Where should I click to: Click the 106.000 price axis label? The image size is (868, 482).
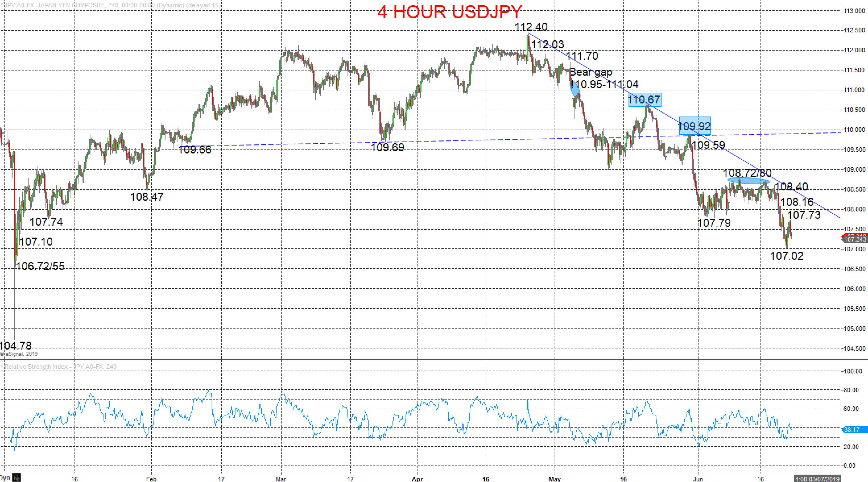pyautogui.click(x=854, y=289)
